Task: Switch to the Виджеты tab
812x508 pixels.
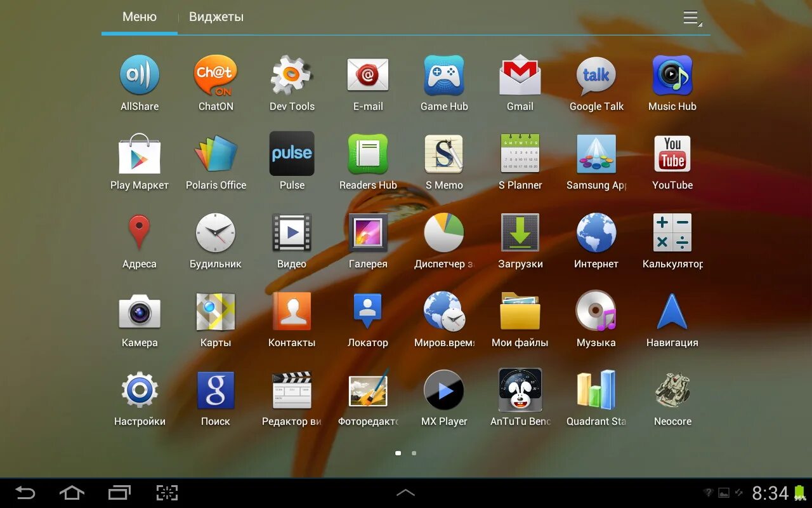Action: click(216, 17)
